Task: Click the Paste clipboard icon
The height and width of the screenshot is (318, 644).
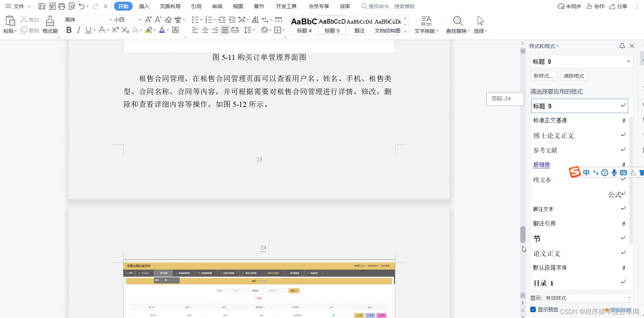Action: click(10, 21)
